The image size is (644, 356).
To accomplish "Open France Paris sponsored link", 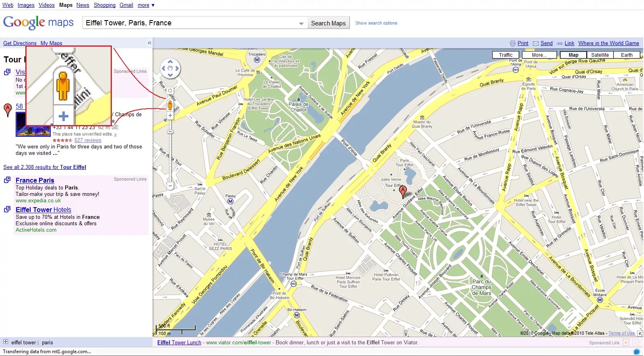I will click(35, 180).
